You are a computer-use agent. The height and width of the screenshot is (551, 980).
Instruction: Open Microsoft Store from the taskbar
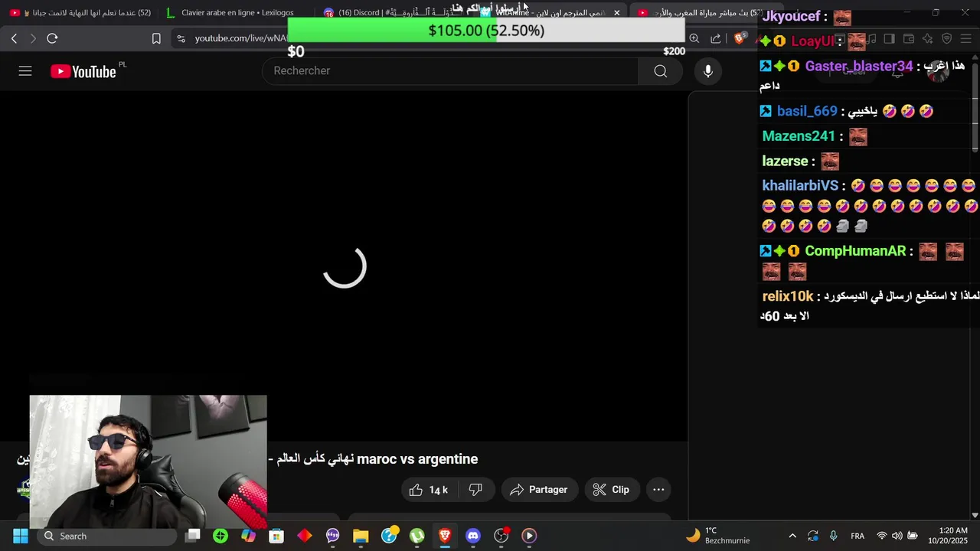276,536
